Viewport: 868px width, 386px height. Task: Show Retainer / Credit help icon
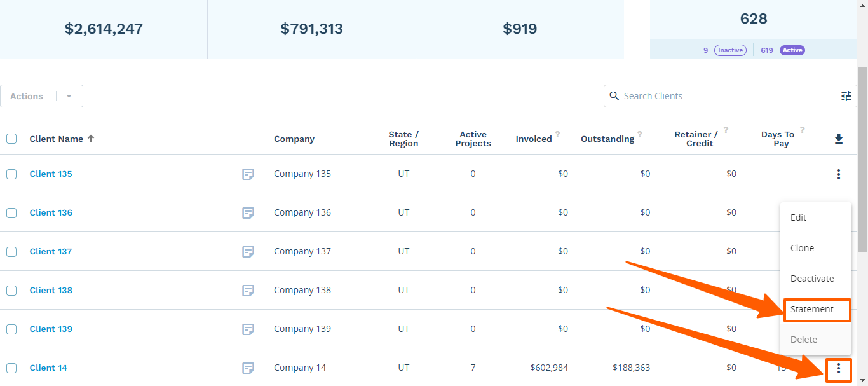[726, 130]
